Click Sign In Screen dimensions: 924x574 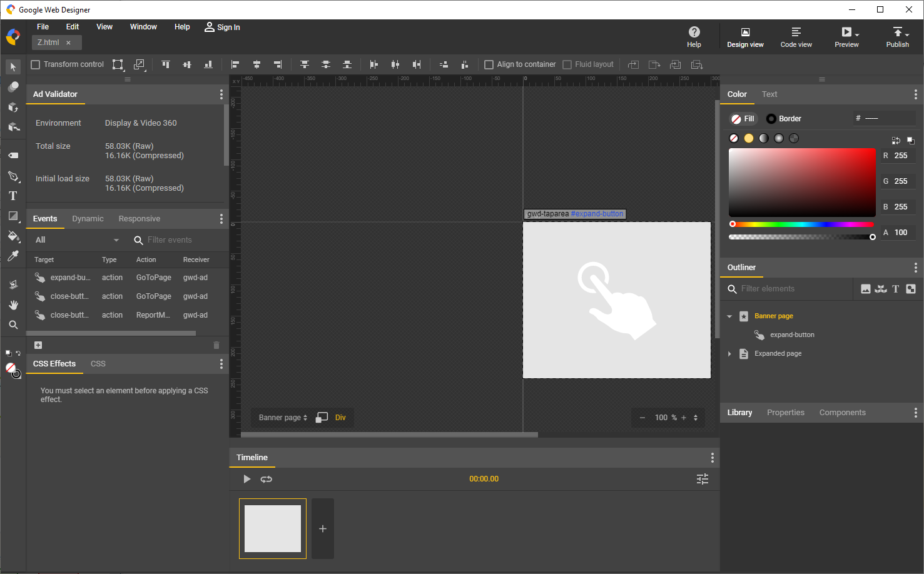click(222, 28)
